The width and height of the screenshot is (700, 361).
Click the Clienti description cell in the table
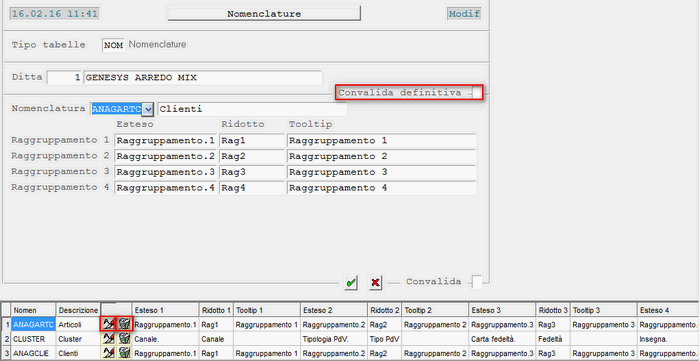tap(78, 353)
